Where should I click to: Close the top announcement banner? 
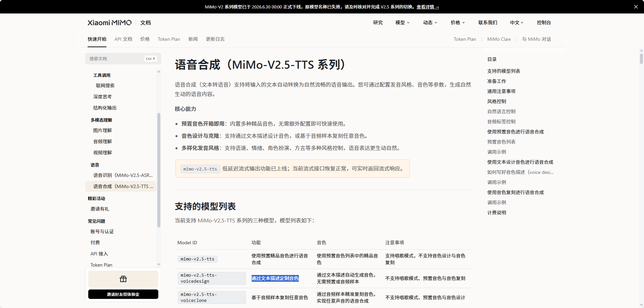(x=636, y=7)
